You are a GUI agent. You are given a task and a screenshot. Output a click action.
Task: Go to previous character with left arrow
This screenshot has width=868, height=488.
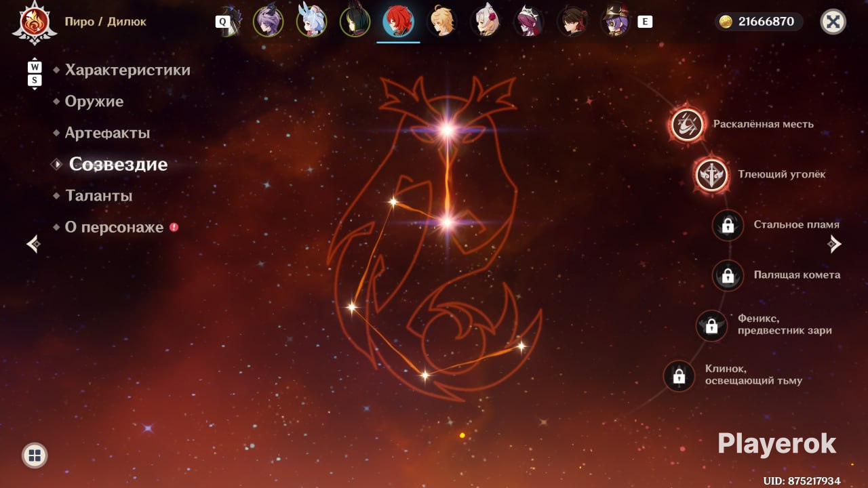point(33,244)
